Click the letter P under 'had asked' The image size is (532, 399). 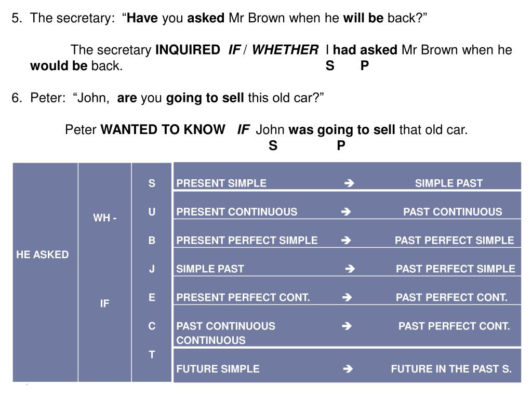pos(365,65)
